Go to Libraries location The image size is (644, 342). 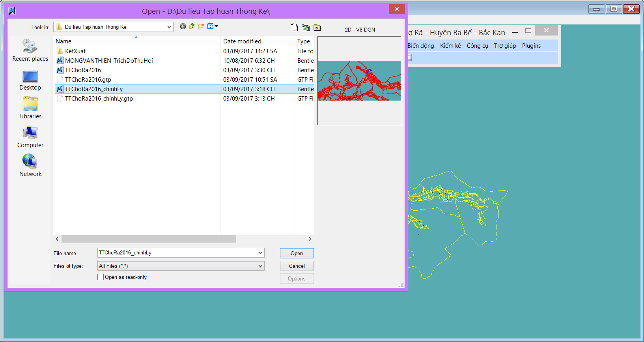[30, 108]
